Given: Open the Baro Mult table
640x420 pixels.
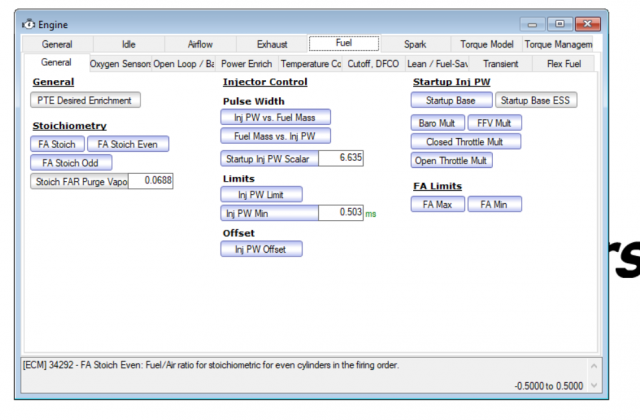Looking at the screenshot, I should [437, 122].
